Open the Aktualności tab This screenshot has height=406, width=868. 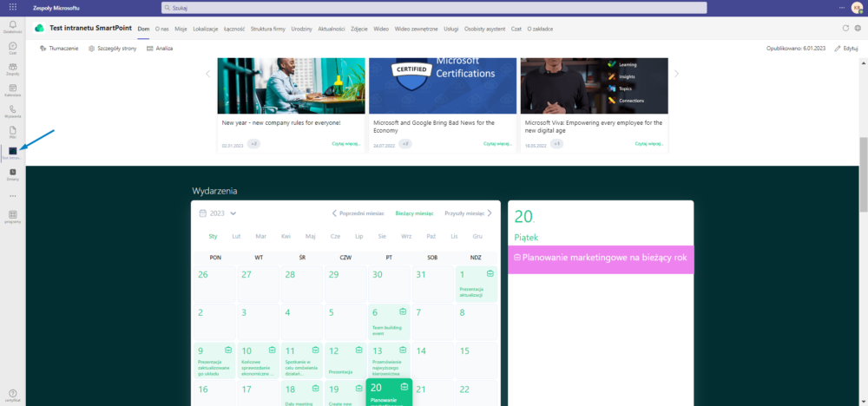click(331, 29)
